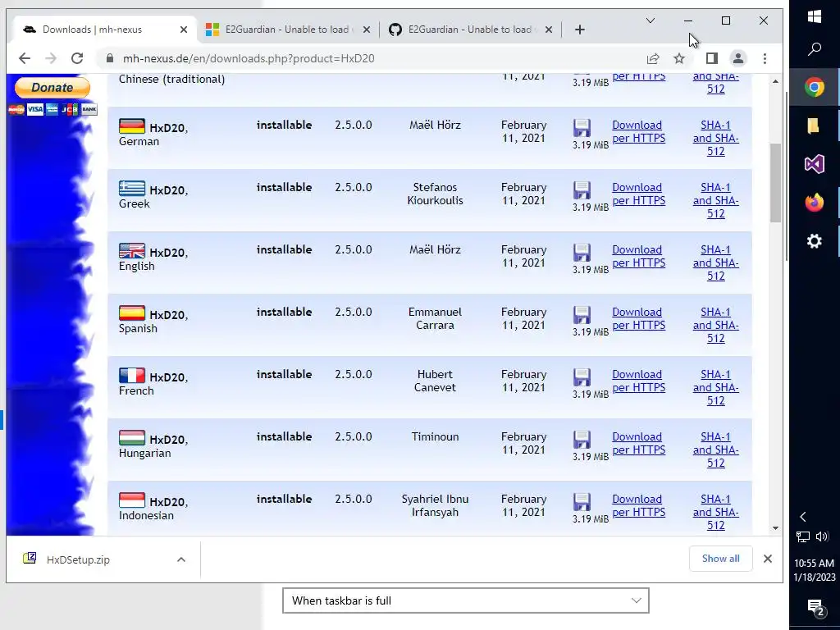This screenshot has width=840, height=630.
Task: Share this page via the share icon
Action: [x=652, y=58]
